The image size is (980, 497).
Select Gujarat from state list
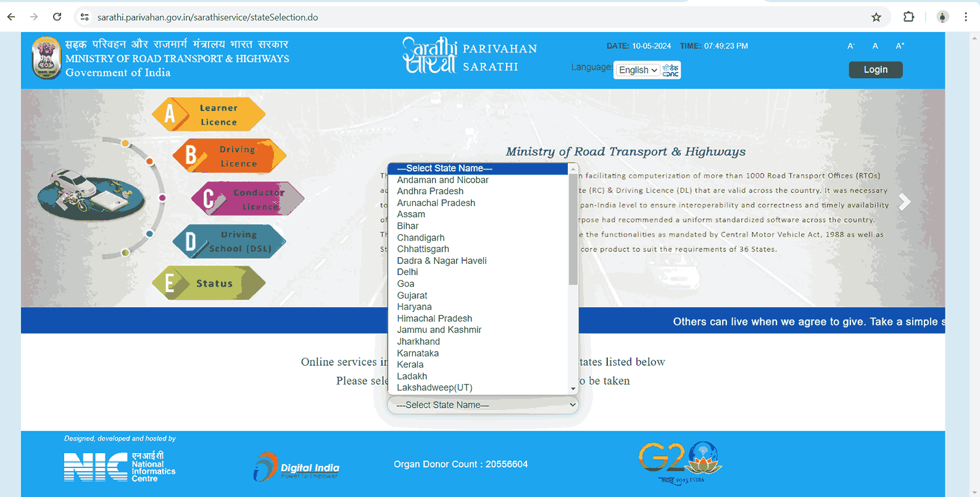point(478,295)
